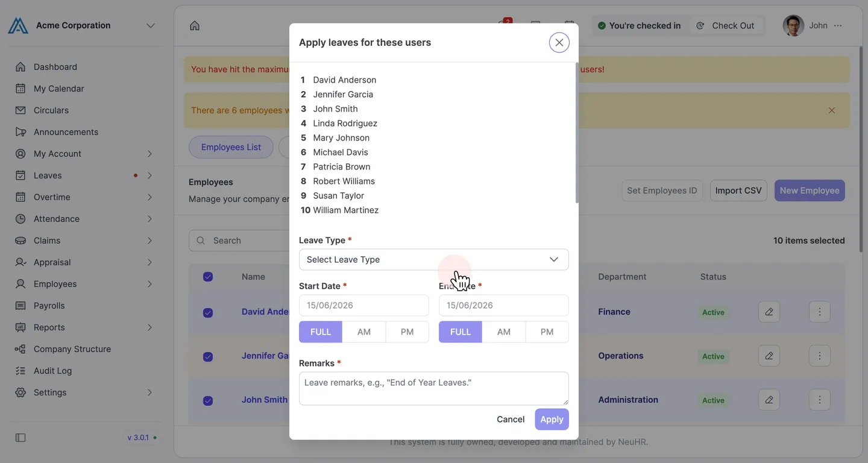
Task: Expand the Claims submenu chevron
Action: [149, 241]
